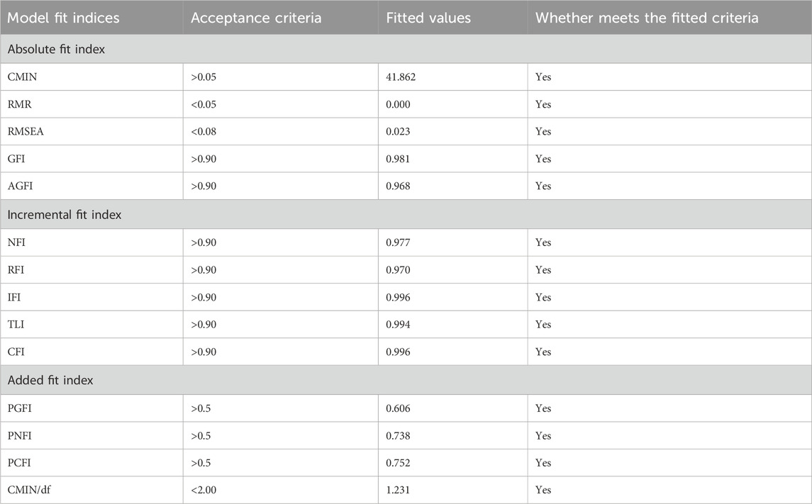Image resolution: width=812 pixels, height=504 pixels.
Task: Click 'Yes' in the PGFI row
Action: pyautogui.click(x=543, y=408)
